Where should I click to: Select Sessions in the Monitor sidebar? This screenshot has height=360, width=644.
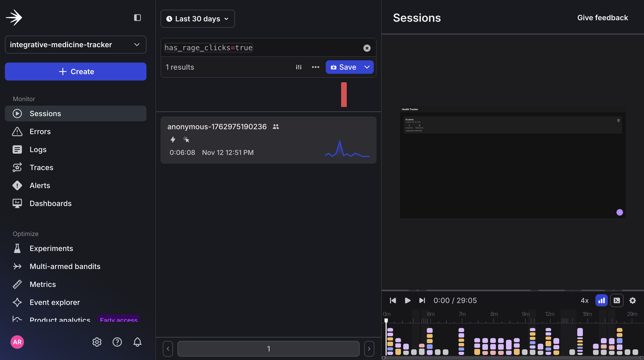[45, 113]
